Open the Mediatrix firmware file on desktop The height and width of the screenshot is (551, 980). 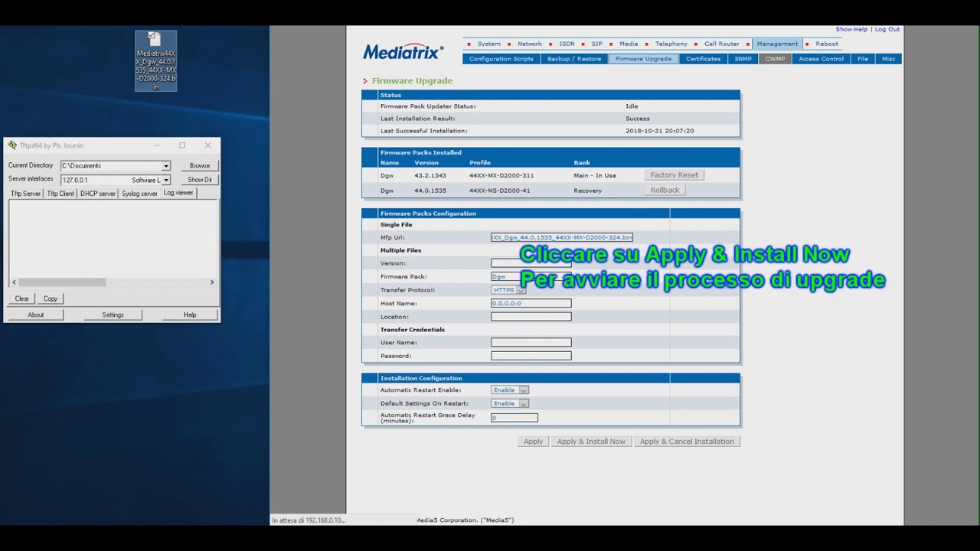tap(156, 61)
